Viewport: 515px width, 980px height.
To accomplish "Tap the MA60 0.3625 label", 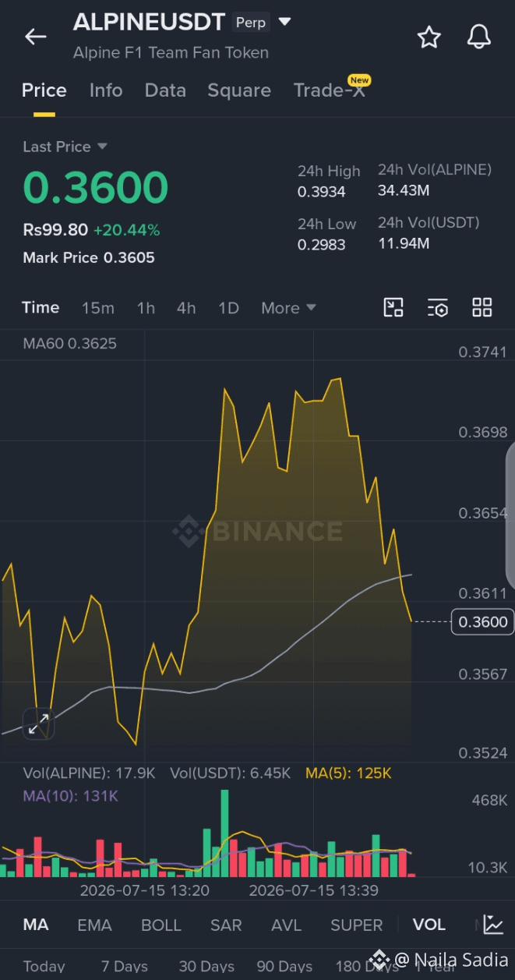I will coord(70,343).
